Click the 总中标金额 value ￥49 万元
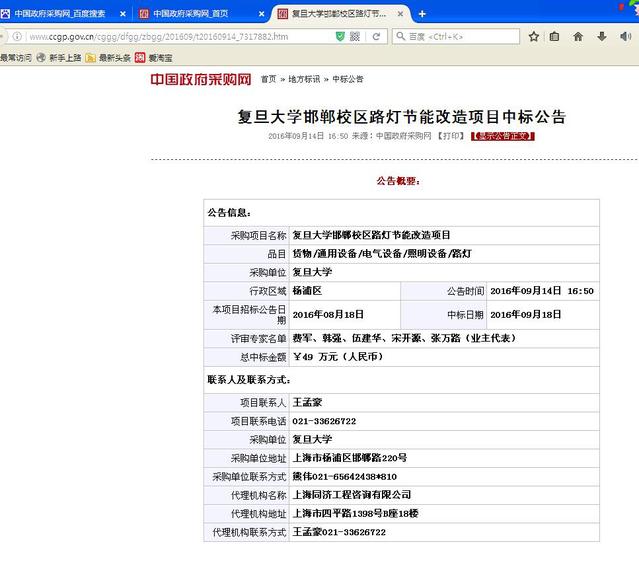 pyautogui.click(x=338, y=357)
